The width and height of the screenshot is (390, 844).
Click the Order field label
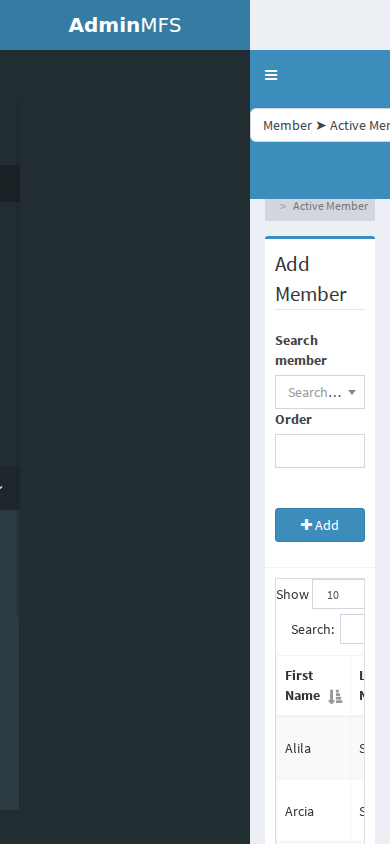pyautogui.click(x=293, y=419)
